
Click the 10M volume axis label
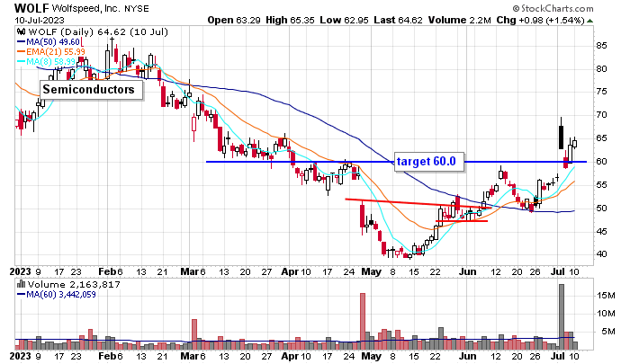[606, 314]
